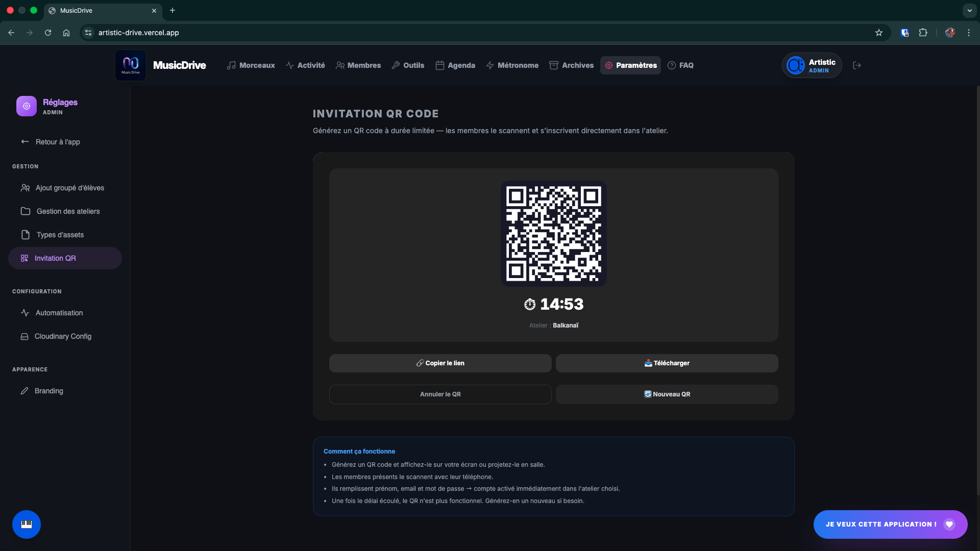
Task: Open the Agenda page
Action: click(x=455, y=65)
